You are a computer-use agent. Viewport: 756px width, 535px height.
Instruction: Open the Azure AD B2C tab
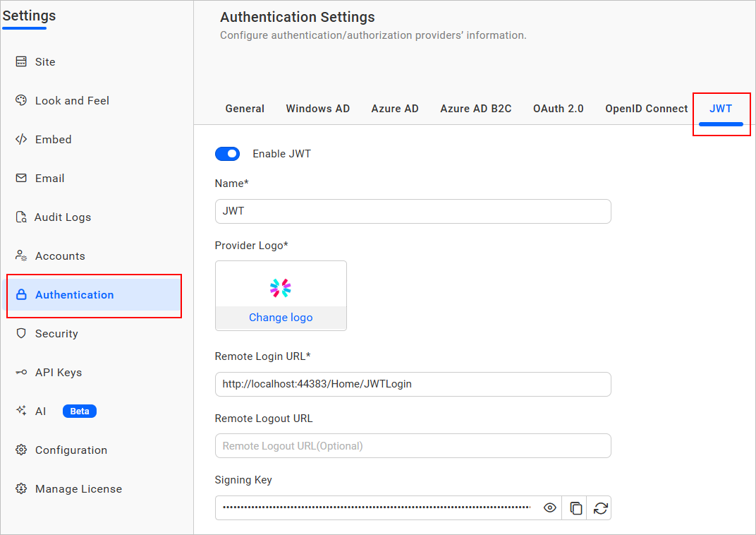[x=475, y=108]
